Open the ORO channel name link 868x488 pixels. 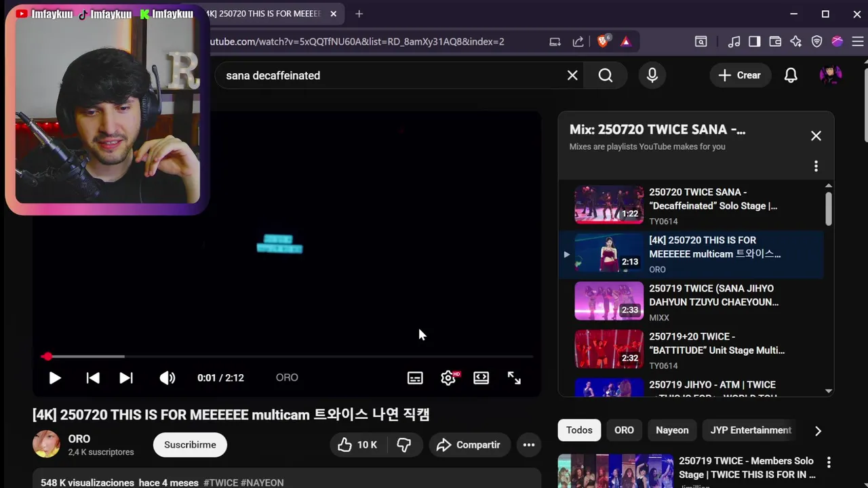(79, 439)
